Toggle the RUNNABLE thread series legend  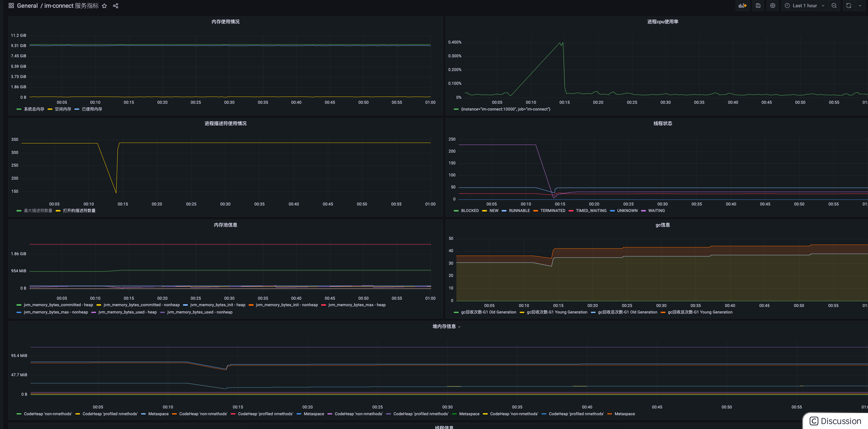[x=519, y=211]
